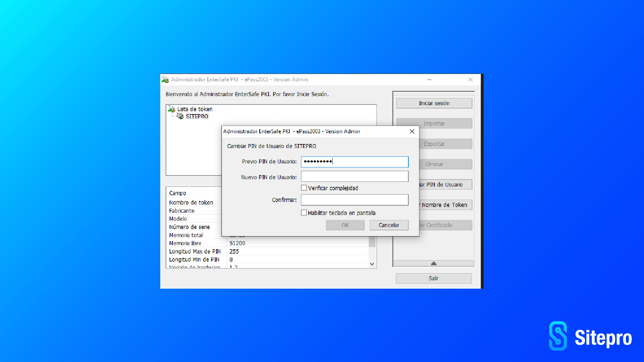Viewport: 644px width, 362px height.
Task: Select the Nombre de token row
Action: (194, 203)
